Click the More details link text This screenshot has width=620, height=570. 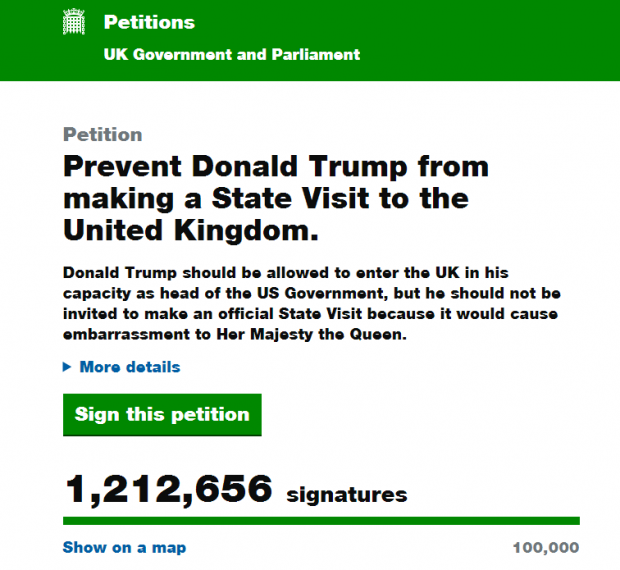point(130,367)
